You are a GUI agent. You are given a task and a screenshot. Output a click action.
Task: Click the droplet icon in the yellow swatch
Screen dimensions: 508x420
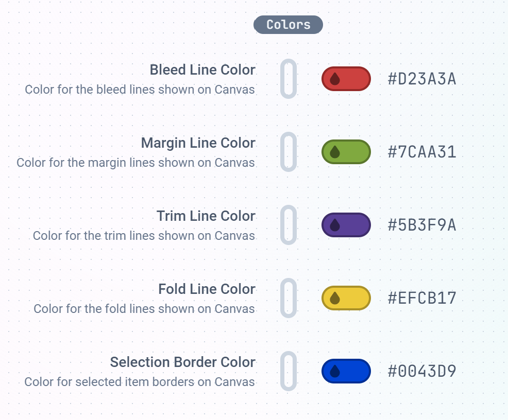click(335, 298)
